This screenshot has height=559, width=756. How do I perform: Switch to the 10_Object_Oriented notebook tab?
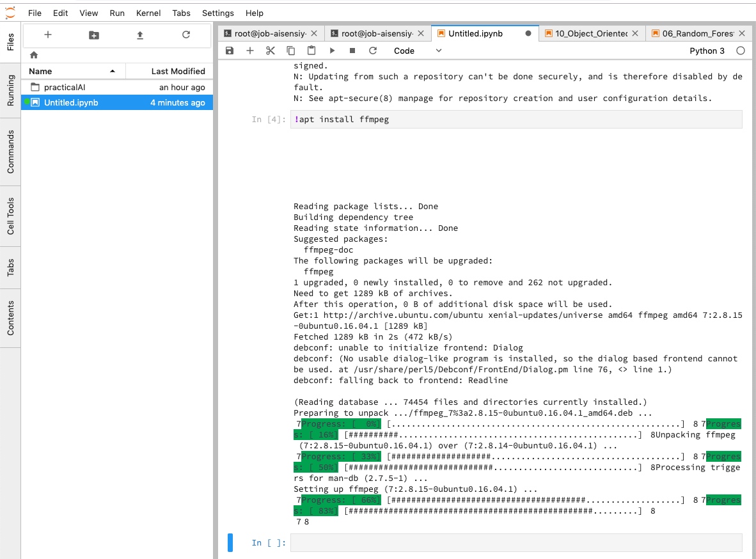591,33
